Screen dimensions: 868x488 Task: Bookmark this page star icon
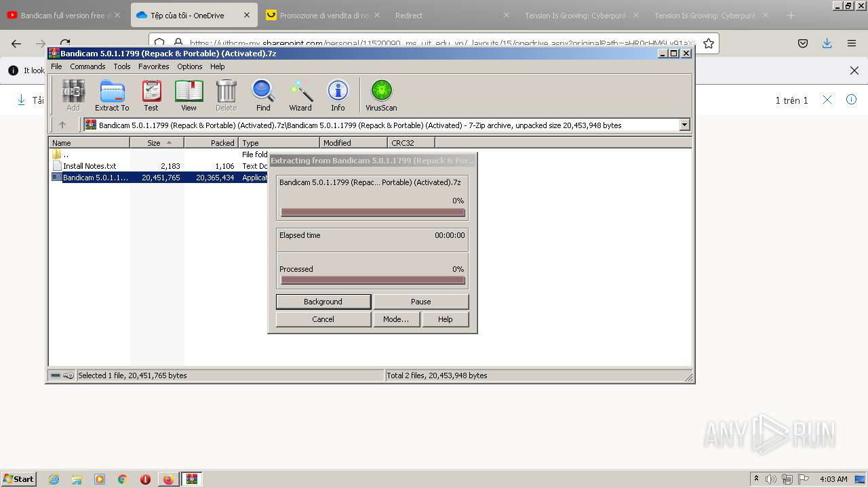(709, 43)
